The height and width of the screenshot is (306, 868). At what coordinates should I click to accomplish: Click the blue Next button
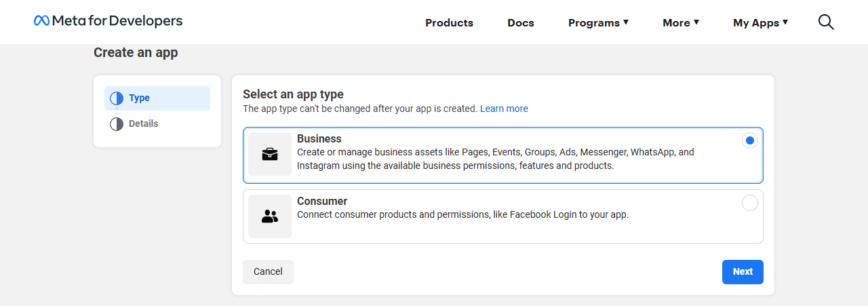click(x=743, y=272)
